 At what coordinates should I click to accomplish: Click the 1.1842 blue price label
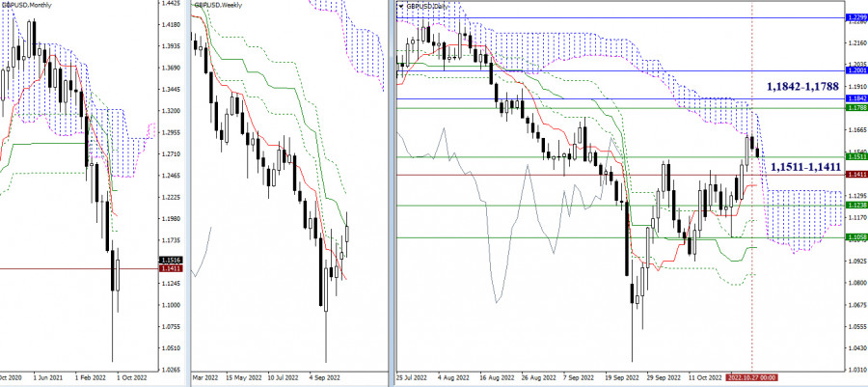(x=857, y=98)
